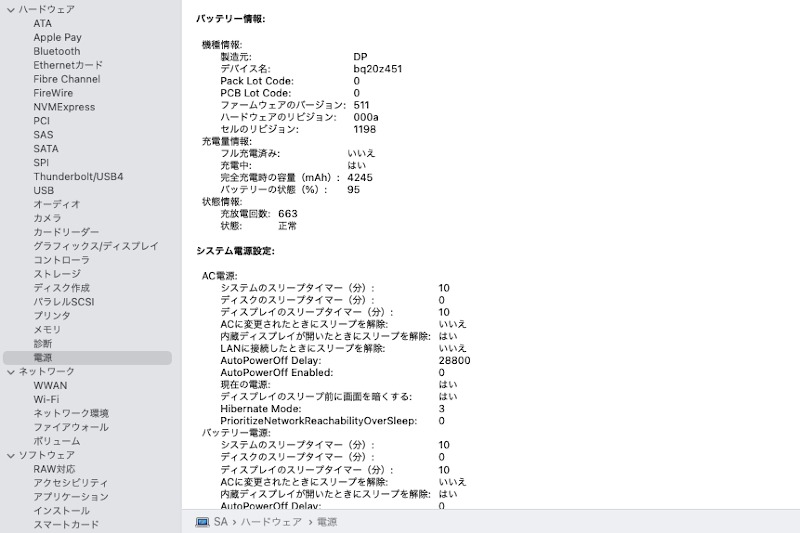Image resolution: width=800 pixels, height=533 pixels.
Task: Select Apple Pay in the sidebar
Action: [x=57, y=37]
